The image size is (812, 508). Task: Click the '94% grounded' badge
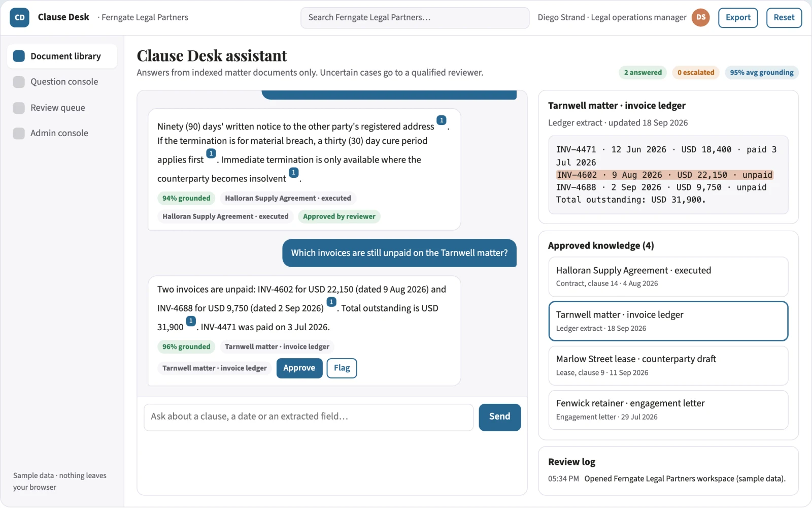[186, 198]
